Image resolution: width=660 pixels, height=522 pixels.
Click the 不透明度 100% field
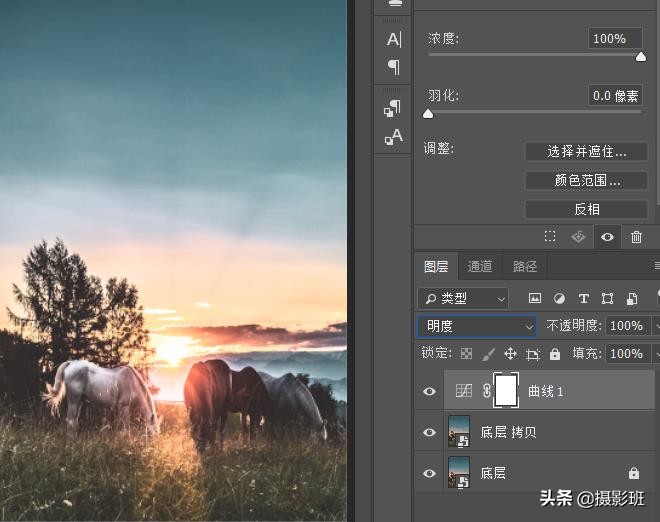coord(628,326)
